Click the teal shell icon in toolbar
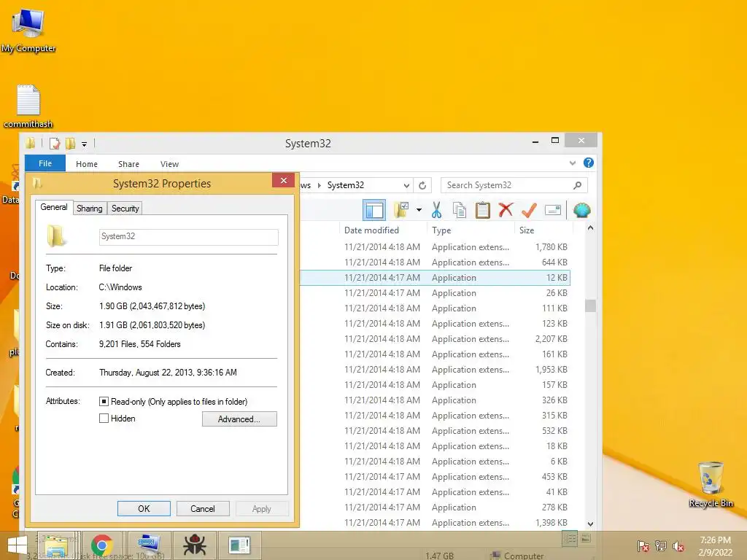This screenshot has width=747, height=560. coord(581,210)
